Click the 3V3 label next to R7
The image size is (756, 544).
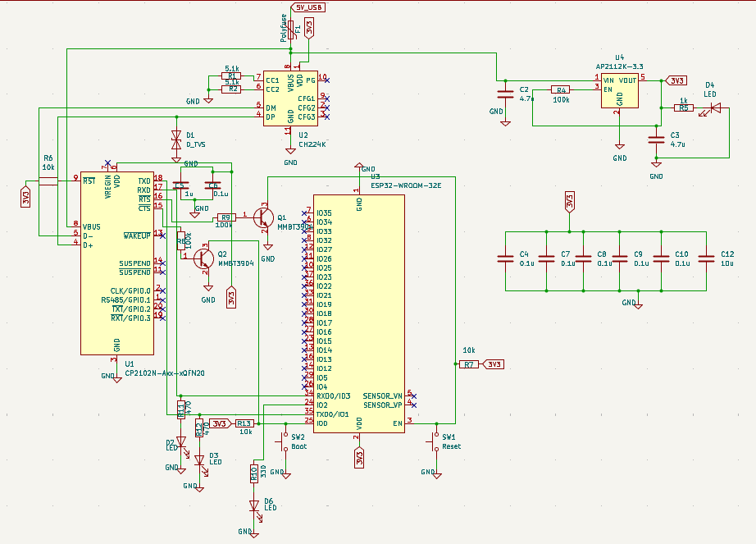tap(494, 364)
